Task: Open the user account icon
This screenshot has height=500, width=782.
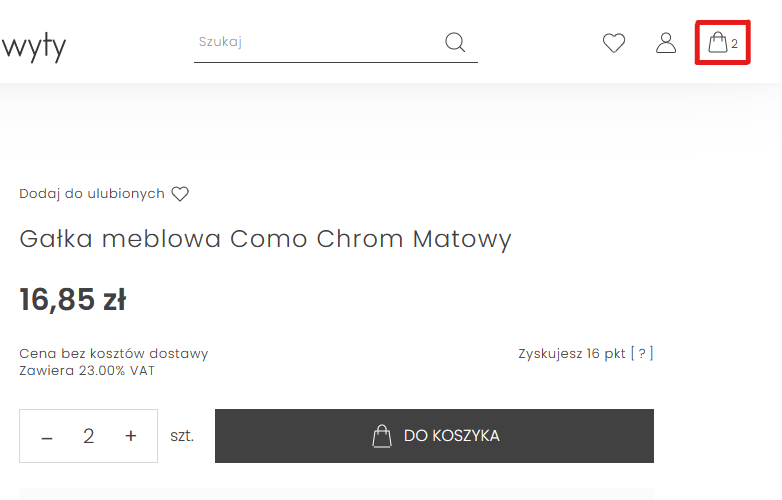Action: (x=666, y=43)
